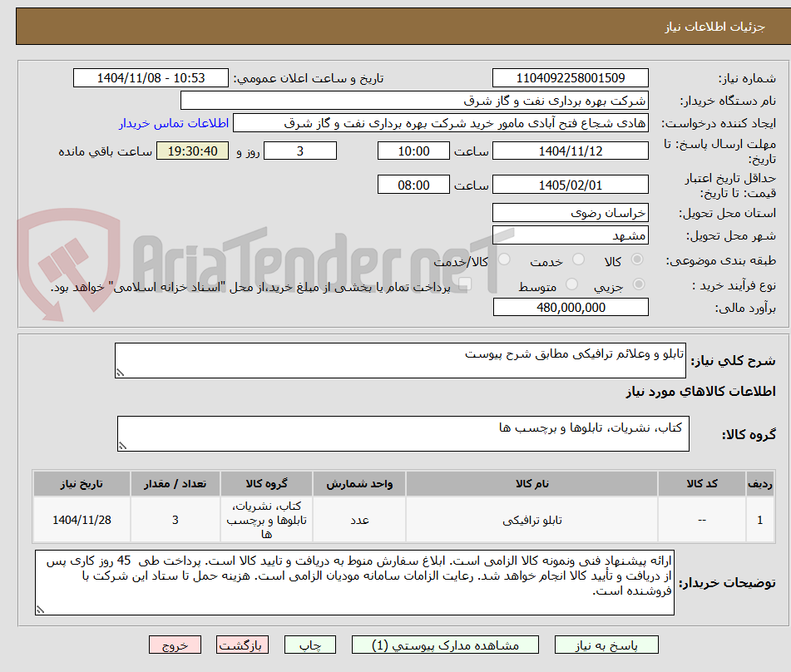Click the unit cell 'عدد'
Image resolution: width=791 pixels, height=672 pixels.
point(359,520)
